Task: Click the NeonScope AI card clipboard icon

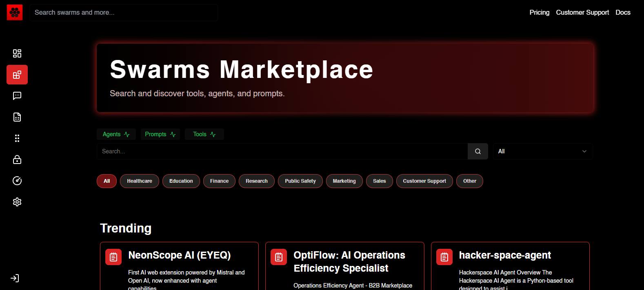Action: [x=113, y=257]
